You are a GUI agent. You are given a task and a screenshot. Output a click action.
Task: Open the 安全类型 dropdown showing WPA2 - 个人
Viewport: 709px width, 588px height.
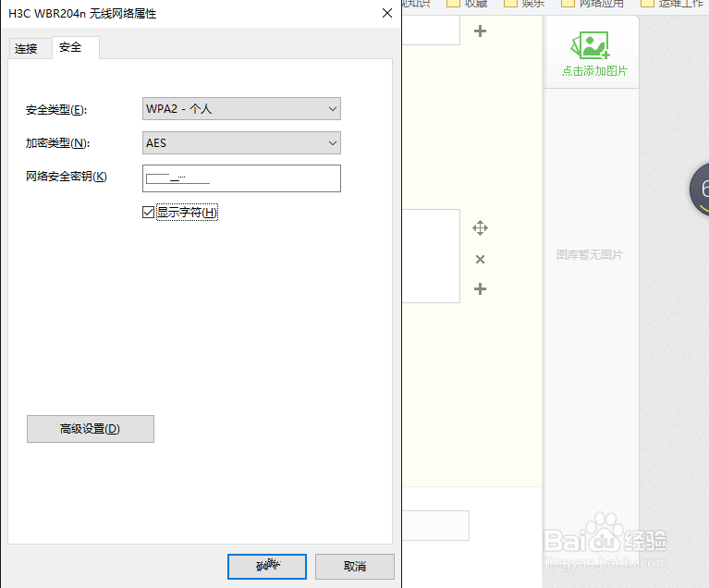tap(241, 108)
